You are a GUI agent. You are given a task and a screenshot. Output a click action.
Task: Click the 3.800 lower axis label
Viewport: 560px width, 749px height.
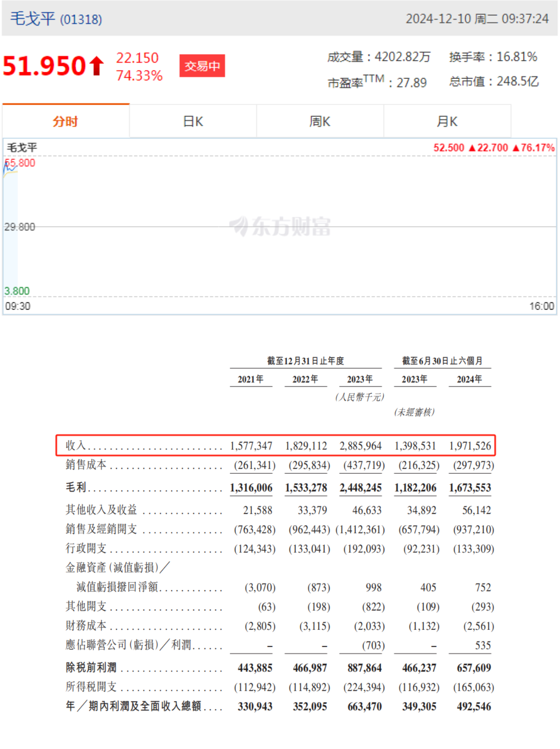(17, 291)
